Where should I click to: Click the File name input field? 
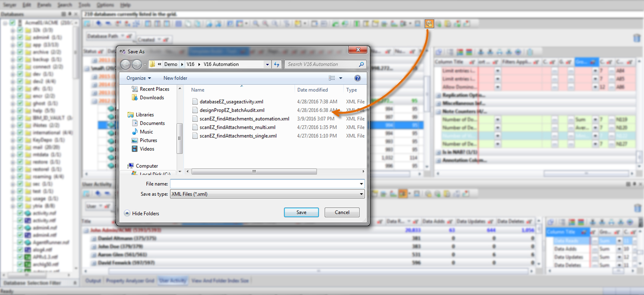(264, 184)
